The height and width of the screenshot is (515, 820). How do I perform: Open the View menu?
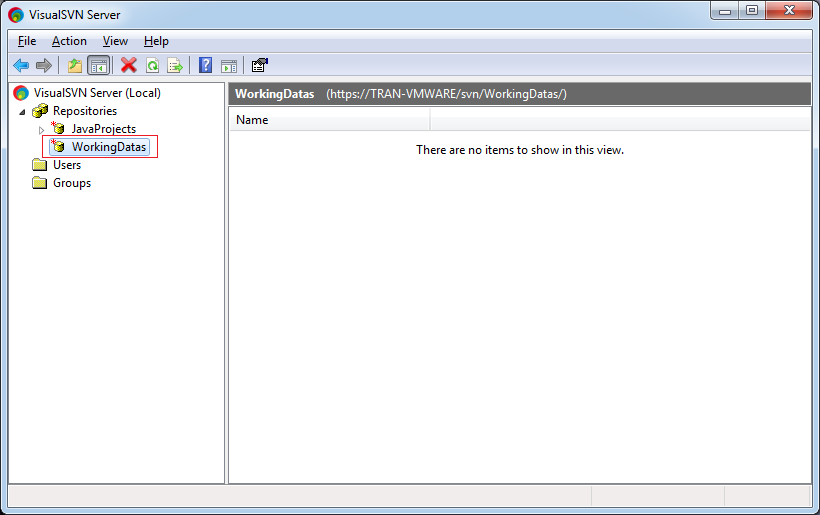click(115, 41)
